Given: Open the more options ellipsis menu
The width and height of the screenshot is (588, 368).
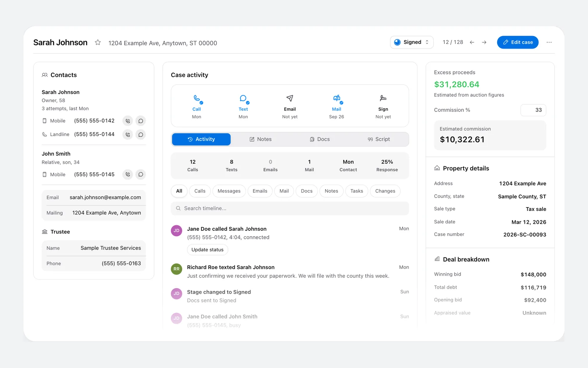Looking at the screenshot, I should pyautogui.click(x=549, y=42).
